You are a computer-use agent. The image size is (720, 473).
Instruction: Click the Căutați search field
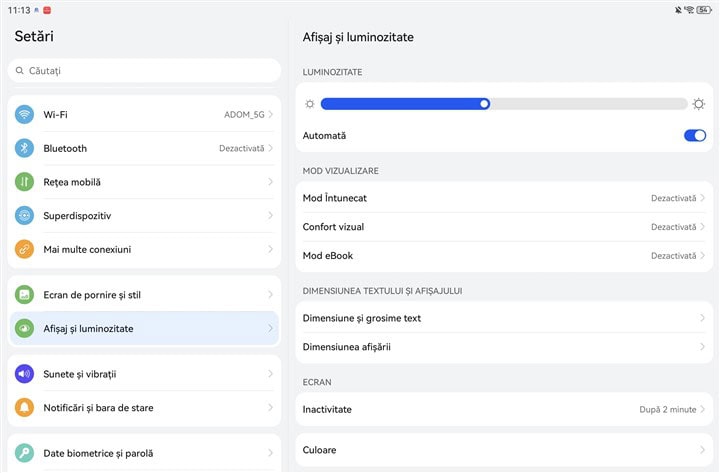pyautogui.click(x=144, y=71)
